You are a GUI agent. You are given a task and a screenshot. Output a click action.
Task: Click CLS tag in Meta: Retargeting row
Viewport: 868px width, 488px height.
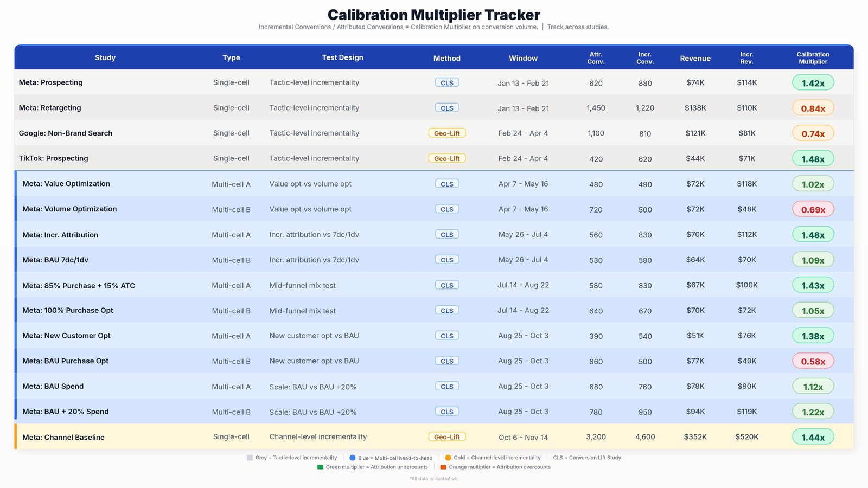[x=446, y=108]
